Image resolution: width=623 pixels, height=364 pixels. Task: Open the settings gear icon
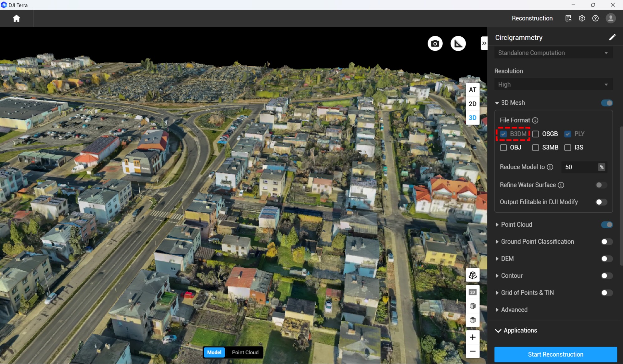point(582,18)
